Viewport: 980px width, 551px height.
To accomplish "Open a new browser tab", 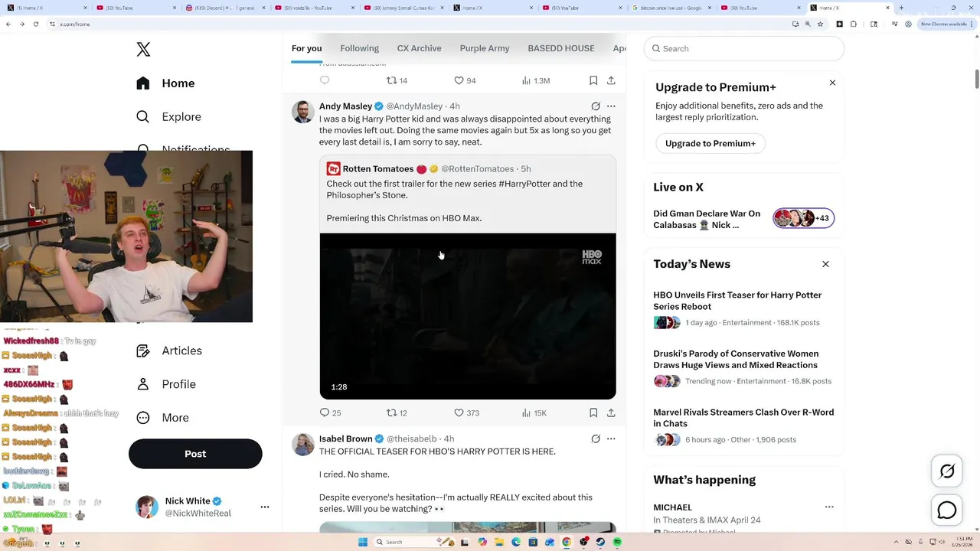I will 901,8.
